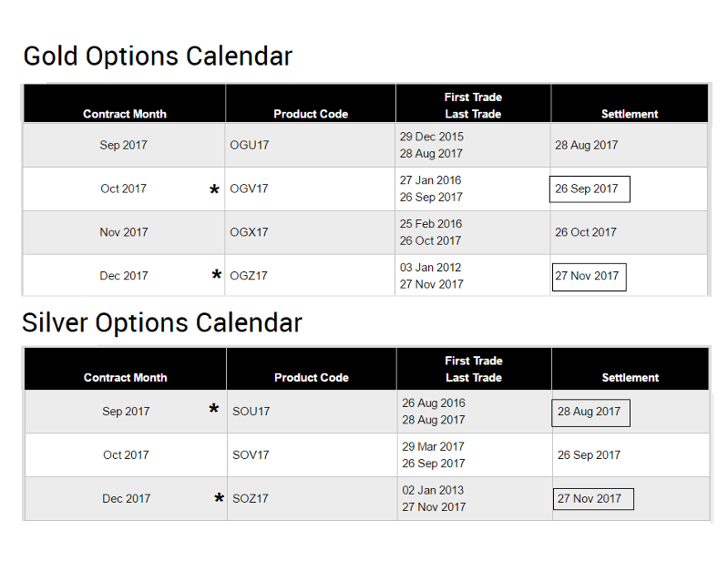The width and height of the screenshot is (728, 571).
Task: Open the OGX17 product code
Action: 249,232
